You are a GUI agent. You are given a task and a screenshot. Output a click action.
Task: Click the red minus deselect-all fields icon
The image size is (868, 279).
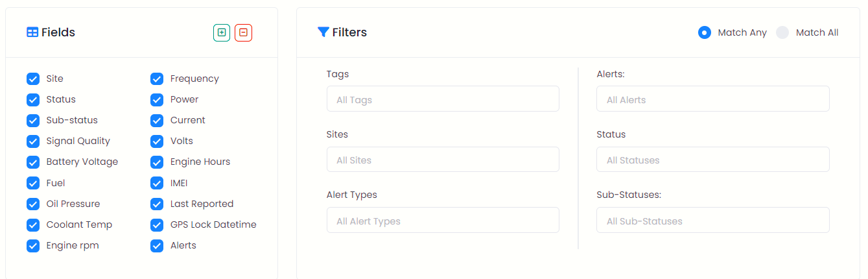tap(243, 32)
